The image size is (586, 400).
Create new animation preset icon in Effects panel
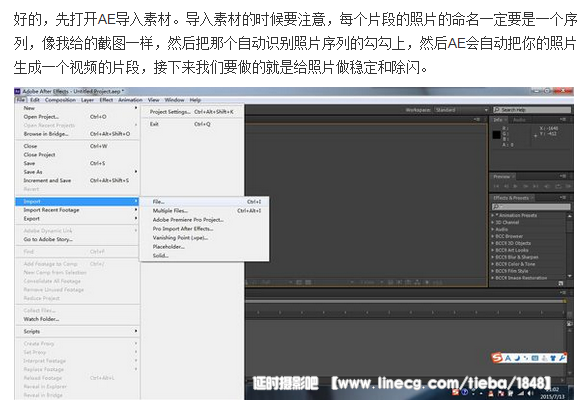click(x=561, y=283)
